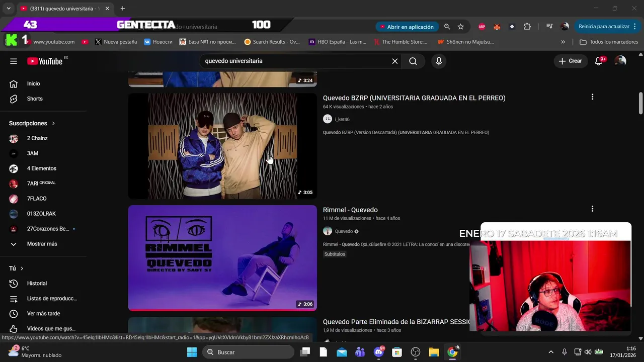Screen dimensions: 644x362
Task: Open the 4 Elementos subscription
Action: [x=42, y=168]
